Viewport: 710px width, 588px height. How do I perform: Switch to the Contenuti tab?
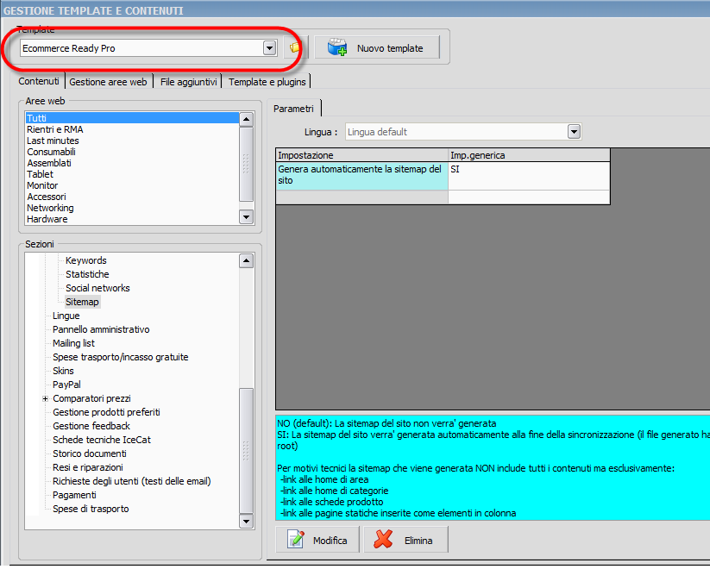[39, 81]
